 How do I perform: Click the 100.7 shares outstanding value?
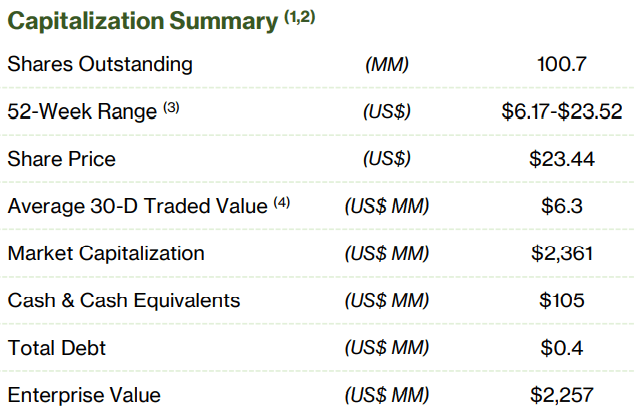coord(561,65)
